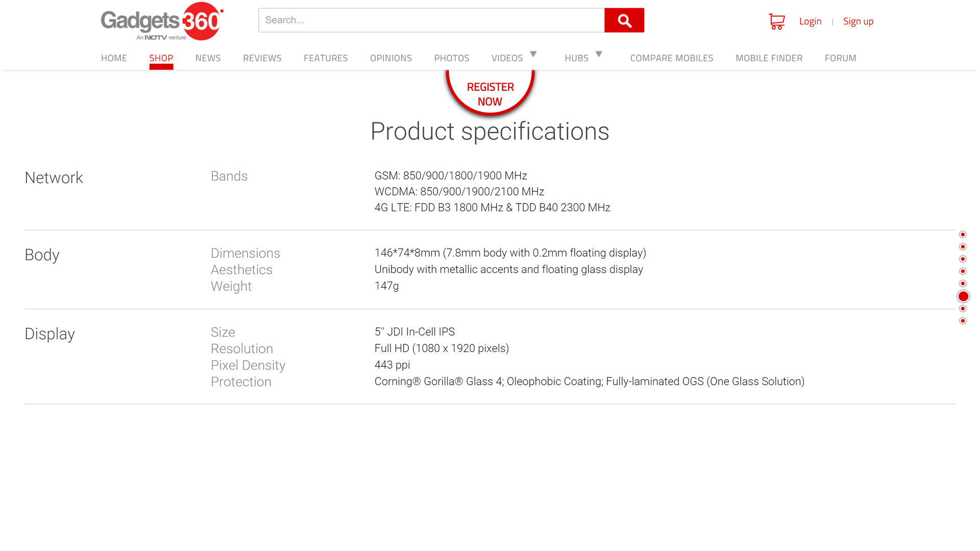This screenshot has height=551, width=980.
Task: Click the Register Now circular badge
Action: pyautogui.click(x=490, y=93)
